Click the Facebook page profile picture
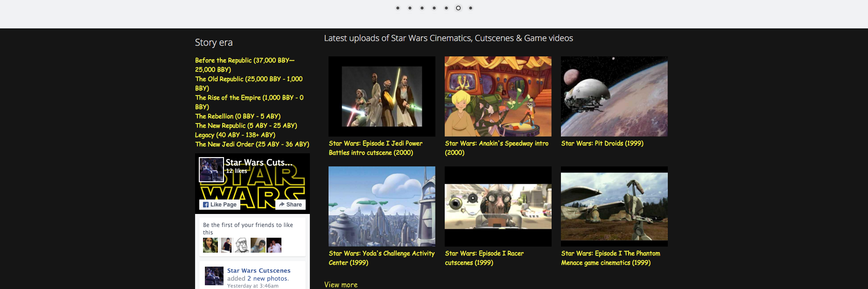The image size is (868, 289). pyautogui.click(x=211, y=170)
